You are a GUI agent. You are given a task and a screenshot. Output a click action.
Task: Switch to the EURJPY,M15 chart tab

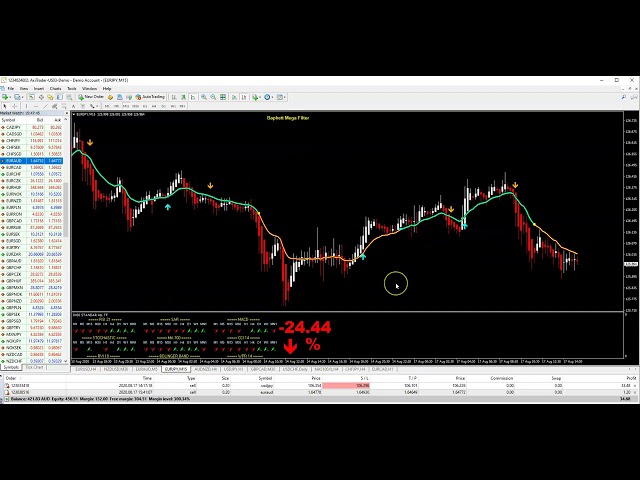coord(176,368)
